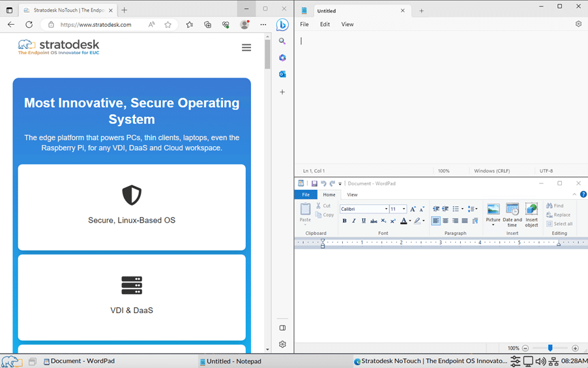Open the text color dropdown arrow
The width and height of the screenshot is (588, 368).
(x=410, y=221)
